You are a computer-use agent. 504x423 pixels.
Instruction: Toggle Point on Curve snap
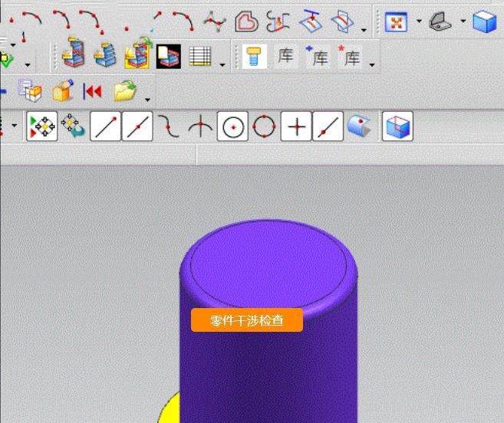point(328,126)
